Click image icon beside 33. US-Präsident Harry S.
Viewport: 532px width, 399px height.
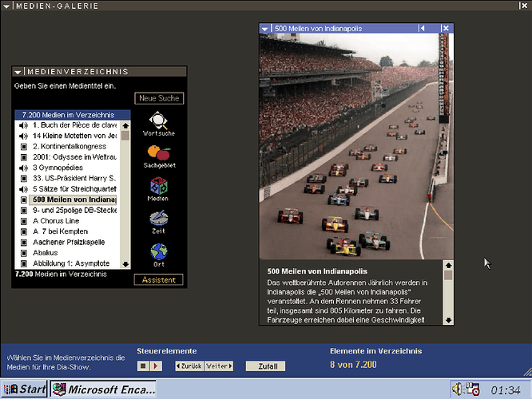click(24, 179)
